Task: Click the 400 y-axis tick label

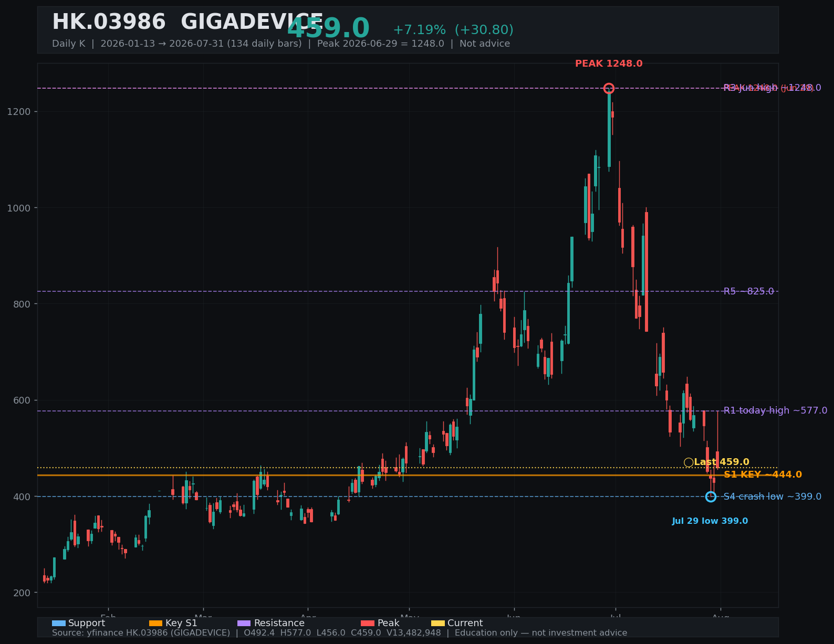Action: pyautogui.click(x=22, y=497)
